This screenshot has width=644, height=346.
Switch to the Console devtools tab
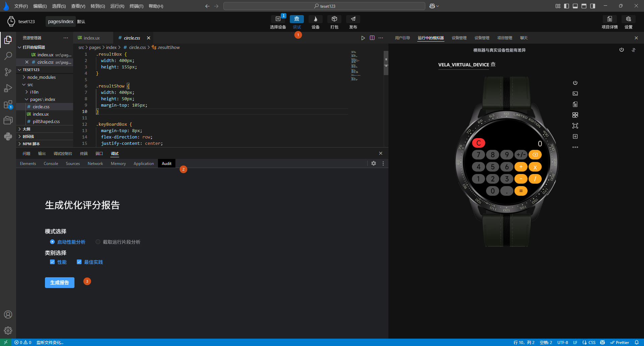51,164
